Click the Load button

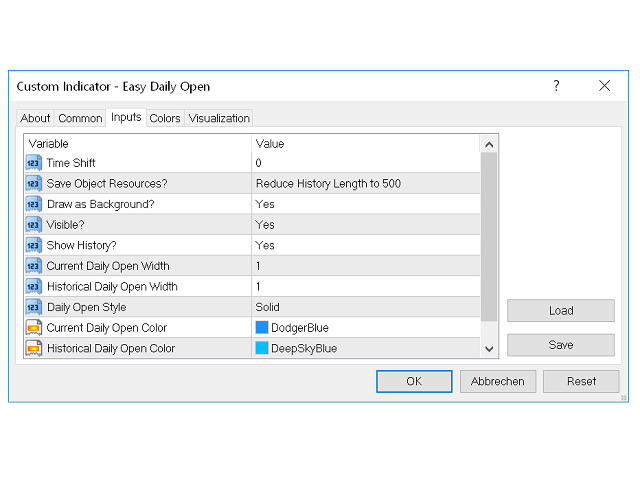[560, 311]
